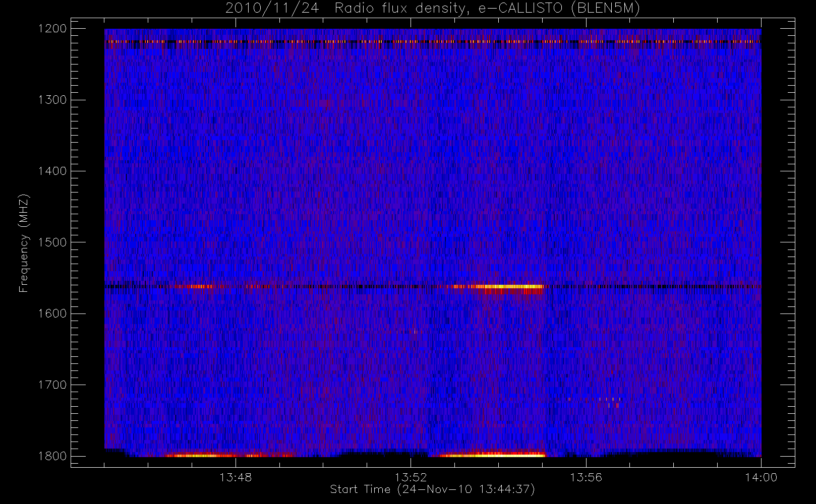The width and height of the screenshot is (816, 504).
Task: Select the 1300 frequency tick label
Action: click(x=52, y=100)
